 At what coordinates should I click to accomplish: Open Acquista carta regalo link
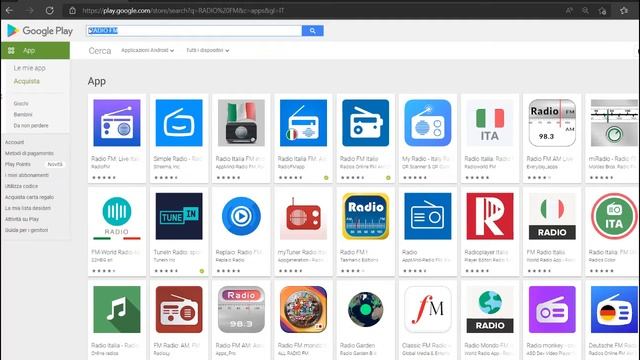coord(29,197)
